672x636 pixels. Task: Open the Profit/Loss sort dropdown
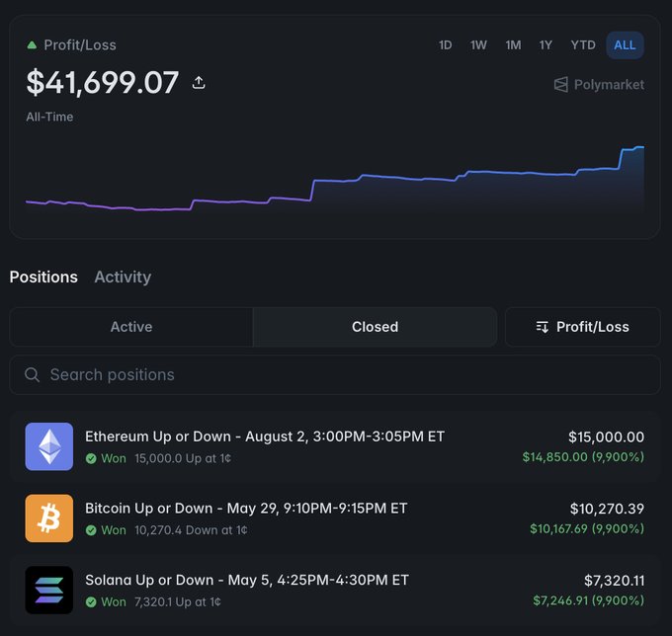coord(582,327)
